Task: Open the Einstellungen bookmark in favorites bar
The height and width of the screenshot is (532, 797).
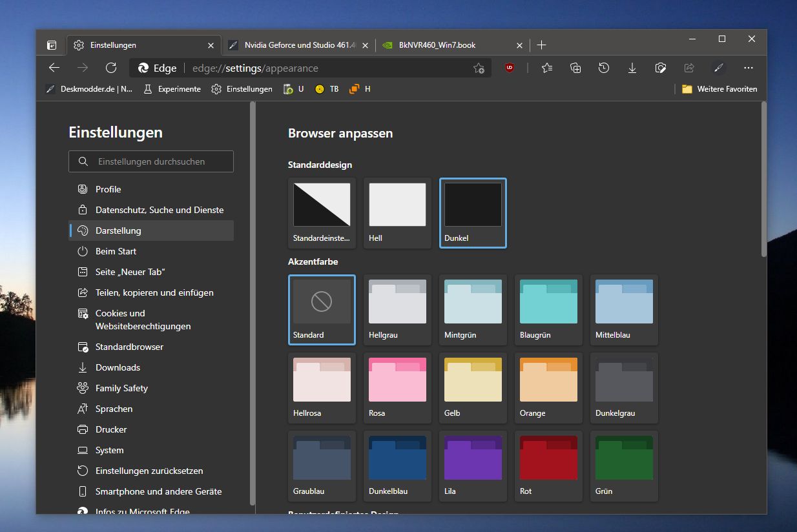Action: [x=242, y=89]
